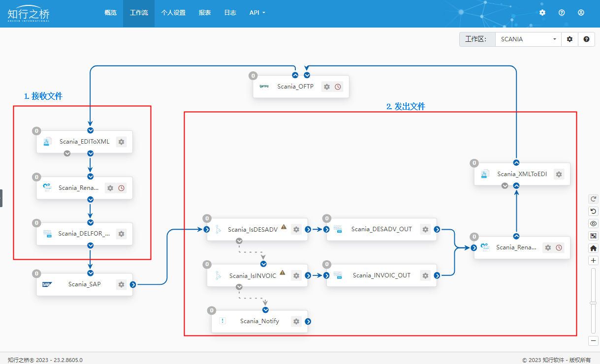This screenshot has width=600, height=364.
Task: Click gear of Scania_Rena... below Scania_XMLToEDI
Action: pyautogui.click(x=548, y=247)
